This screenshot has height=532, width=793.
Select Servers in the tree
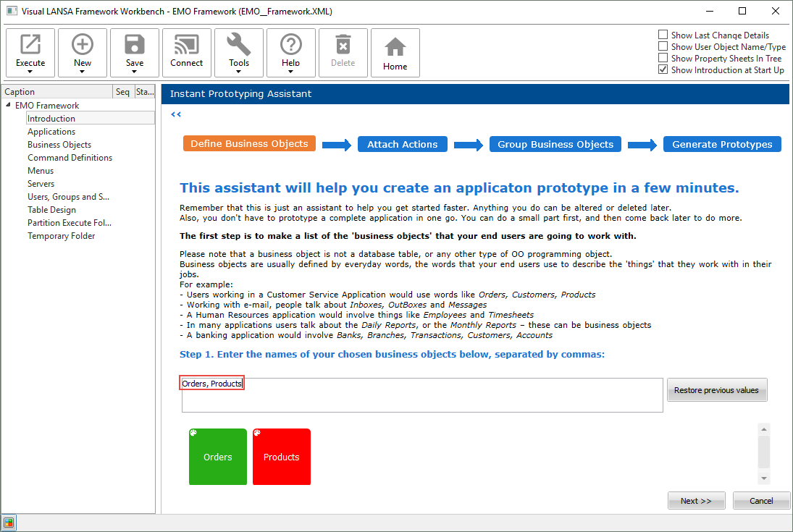point(41,184)
